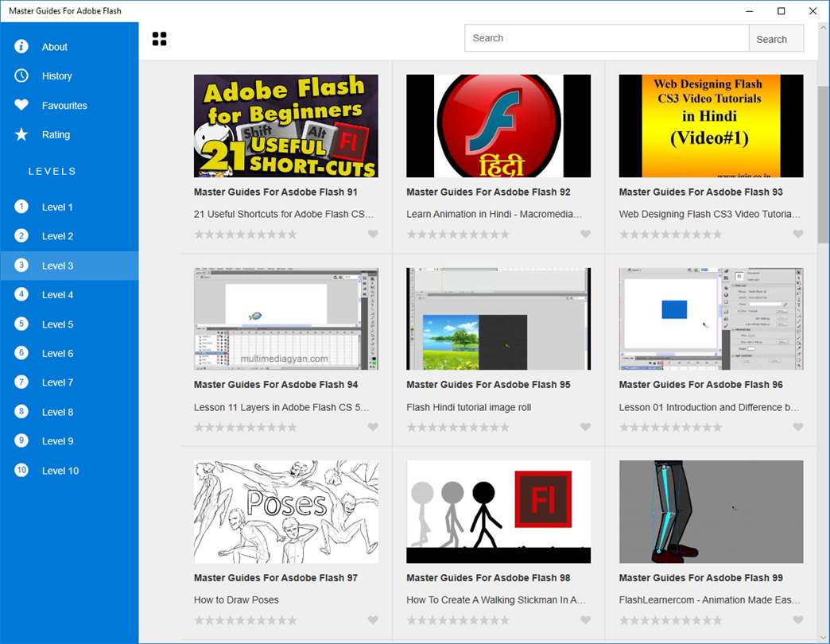Open the blue rectangle stage thumbnail
Screen dimensions: 830x644
point(711,319)
